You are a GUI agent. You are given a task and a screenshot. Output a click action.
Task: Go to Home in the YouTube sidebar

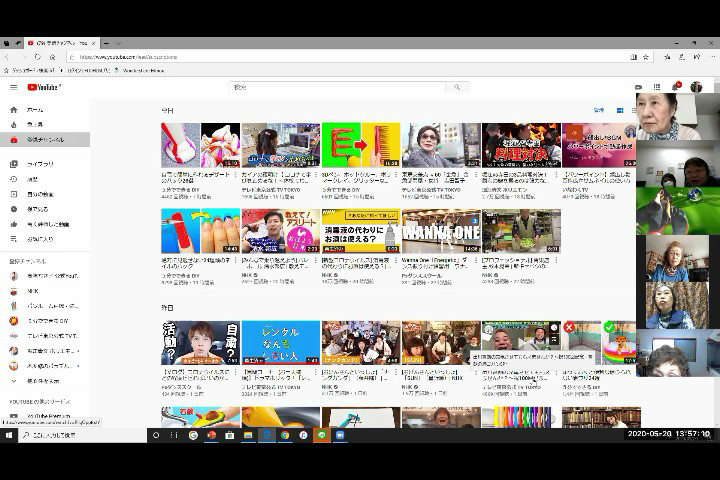34,109
